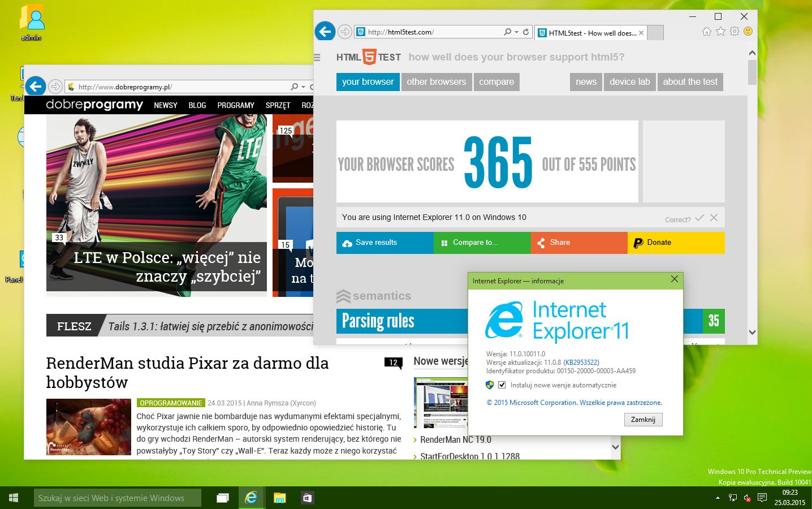
Task: Click smiley feedback icon in Internet Explorer
Action: (748, 32)
